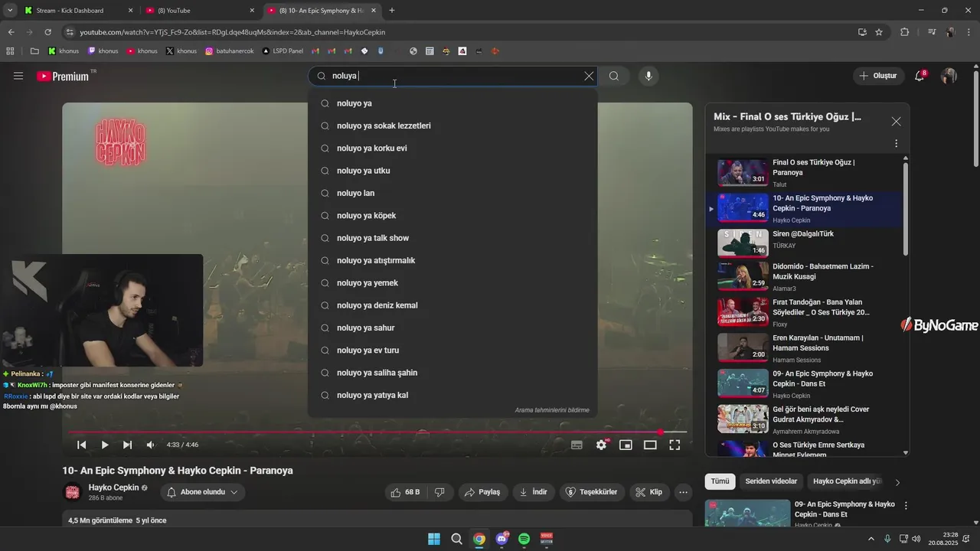Play Didomido - Bahsetmem Lazim from mix

(805, 275)
